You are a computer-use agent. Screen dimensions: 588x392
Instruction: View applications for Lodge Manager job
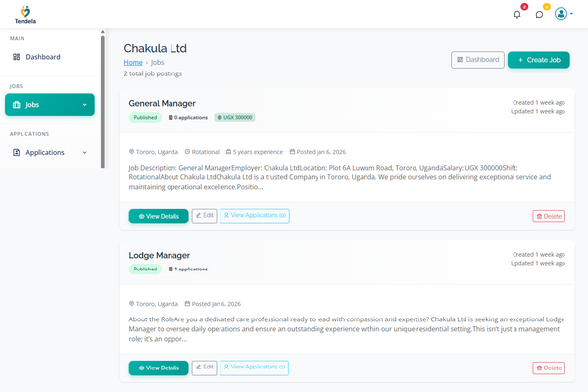254,367
